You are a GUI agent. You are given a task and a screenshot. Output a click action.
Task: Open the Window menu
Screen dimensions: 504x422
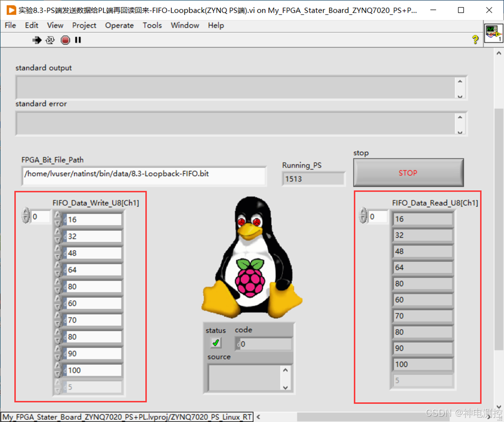[185, 26]
